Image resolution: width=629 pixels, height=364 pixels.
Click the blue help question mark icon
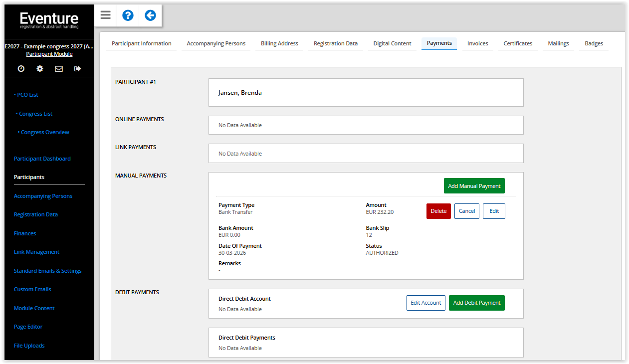[x=128, y=15]
